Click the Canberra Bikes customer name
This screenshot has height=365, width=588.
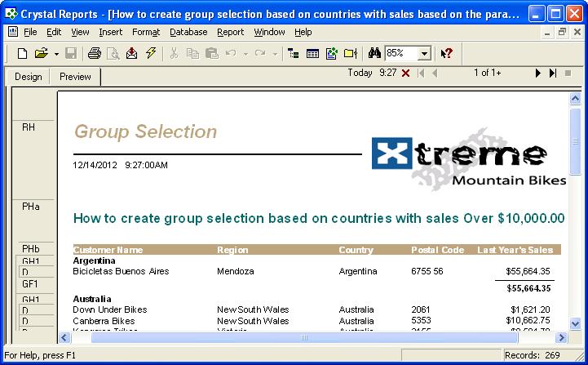104,321
